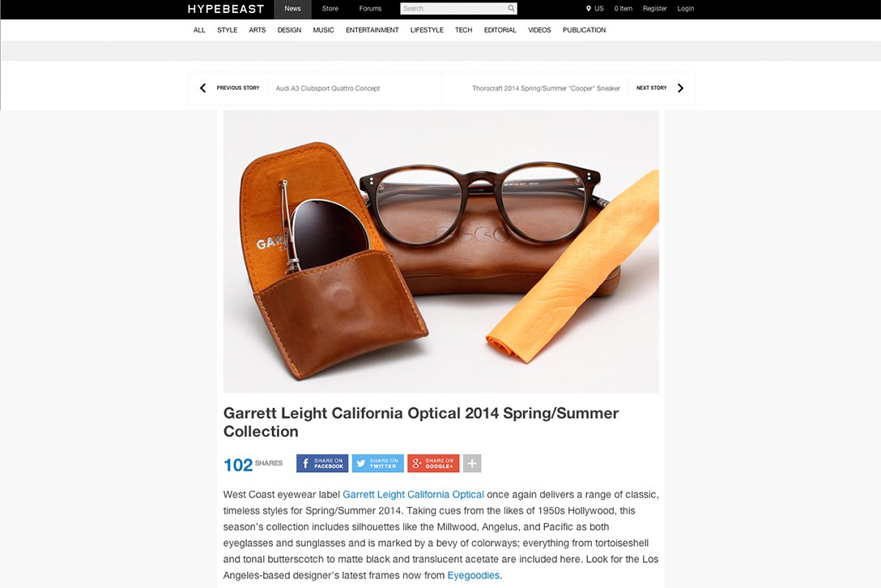
Task: Expand more sharing options plus button
Action: click(472, 463)
